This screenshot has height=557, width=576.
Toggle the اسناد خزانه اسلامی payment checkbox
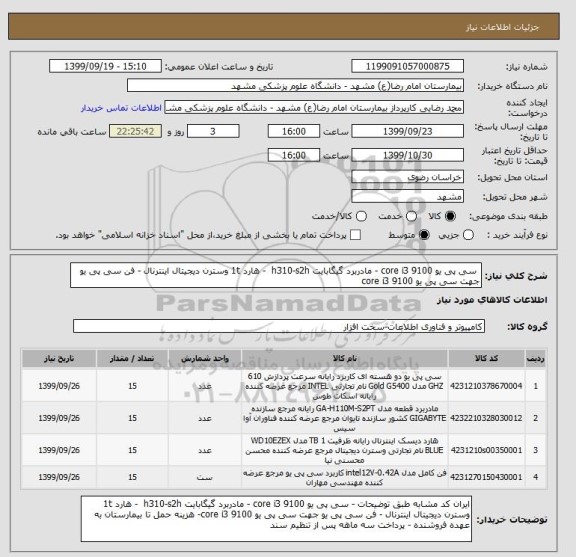pyautogui.click(x=355, y=235)
